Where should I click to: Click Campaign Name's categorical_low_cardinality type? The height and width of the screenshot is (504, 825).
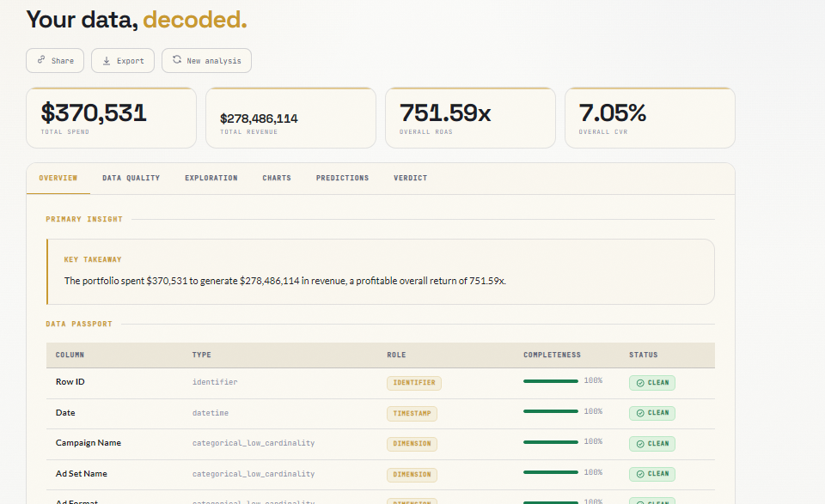click(254, 443)
